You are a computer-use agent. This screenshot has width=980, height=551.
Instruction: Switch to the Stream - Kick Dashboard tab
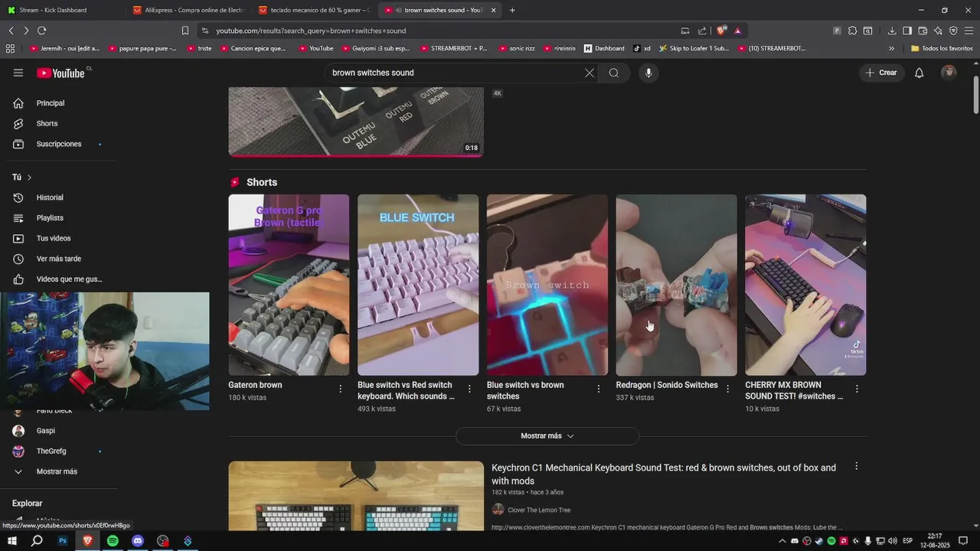tap(61, 10)
